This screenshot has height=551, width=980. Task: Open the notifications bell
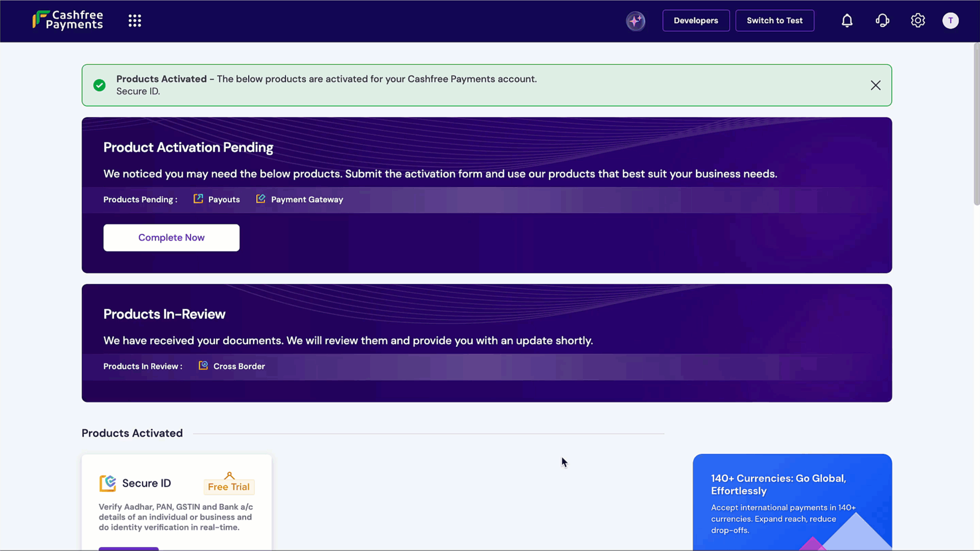pyautogui.click(x=847, y=21)
